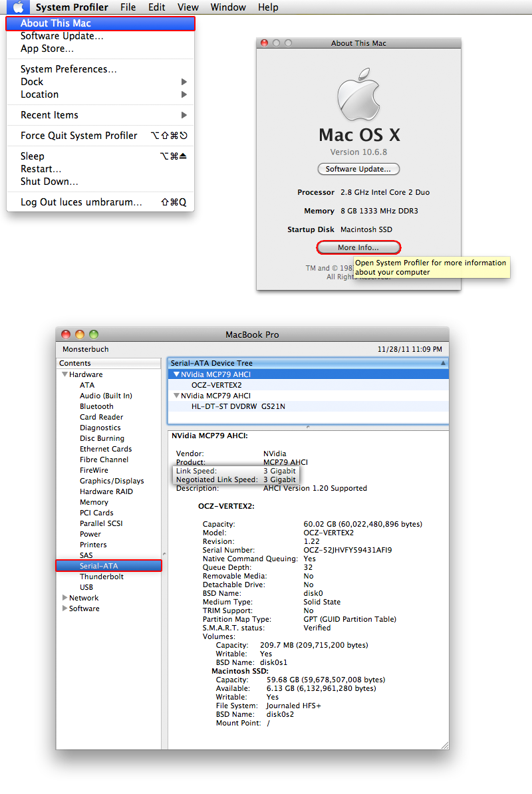Expand the Software tree section
Viewport: 532px width, 794px height.
[65, 608]
